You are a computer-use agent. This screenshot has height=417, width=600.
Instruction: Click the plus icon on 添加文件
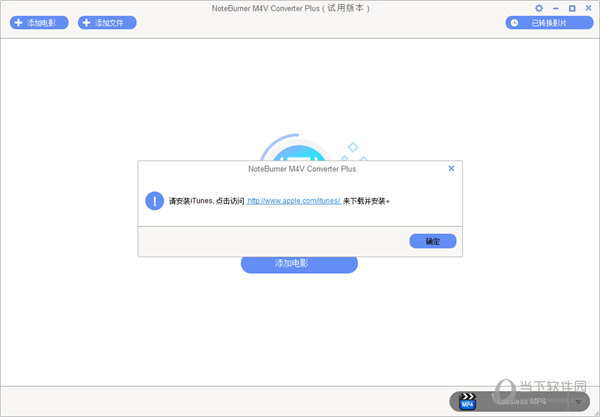pos(86,23)
